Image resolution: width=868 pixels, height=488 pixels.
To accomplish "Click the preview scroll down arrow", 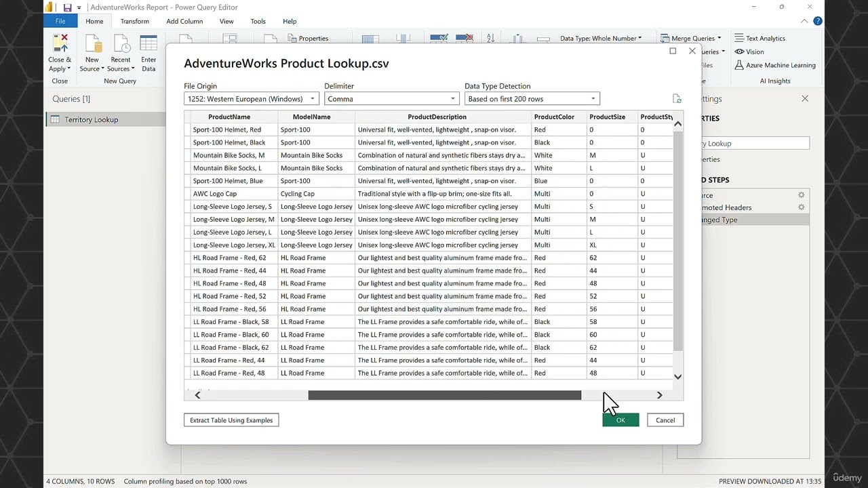I will click(677, 377).
